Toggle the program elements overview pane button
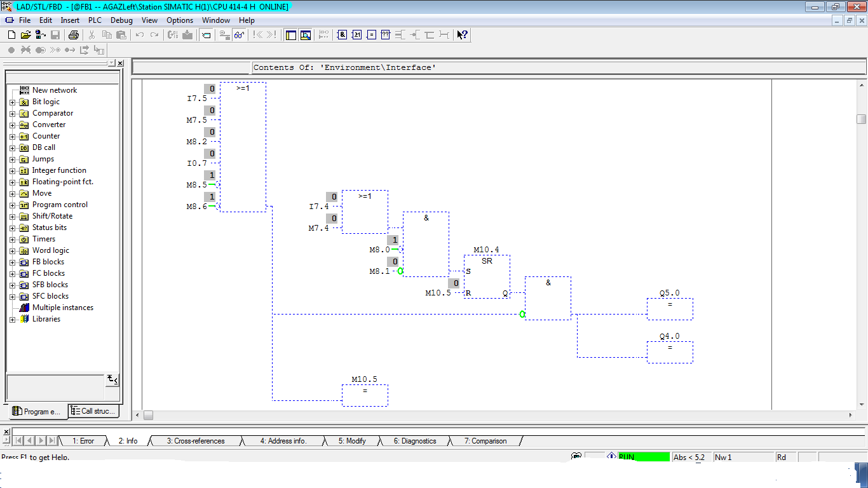The image size is (868, 488). pyautogui.click(x=291, y=35)
